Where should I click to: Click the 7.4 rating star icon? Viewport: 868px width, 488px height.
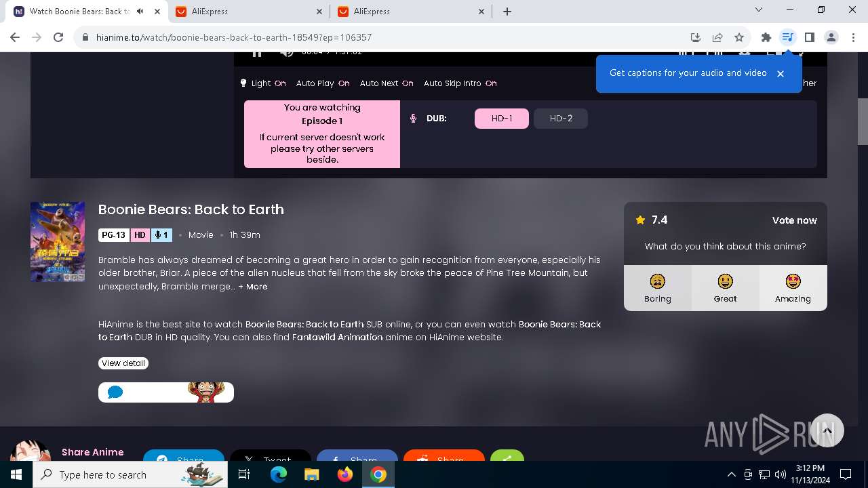tap(640, 220)
